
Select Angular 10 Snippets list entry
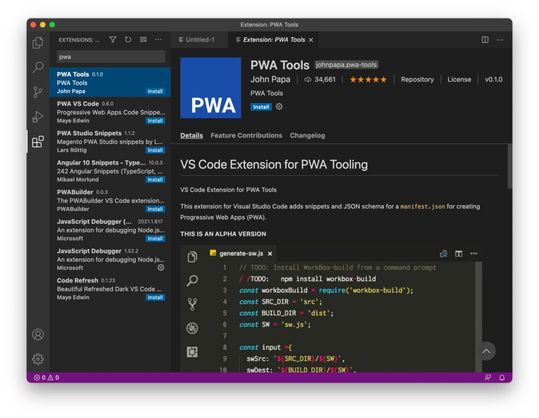pyautogui.click(x=110, y=171)
